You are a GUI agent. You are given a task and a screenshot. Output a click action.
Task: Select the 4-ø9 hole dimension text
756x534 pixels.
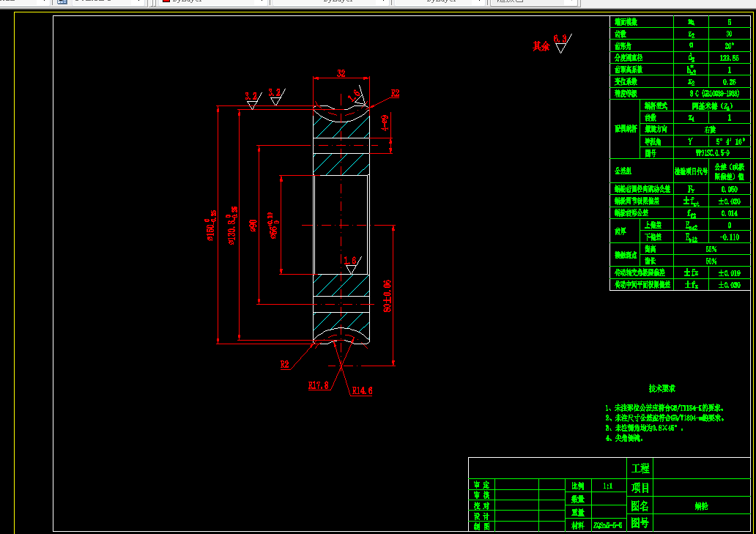pyautogui.click(x=385, y=123)
